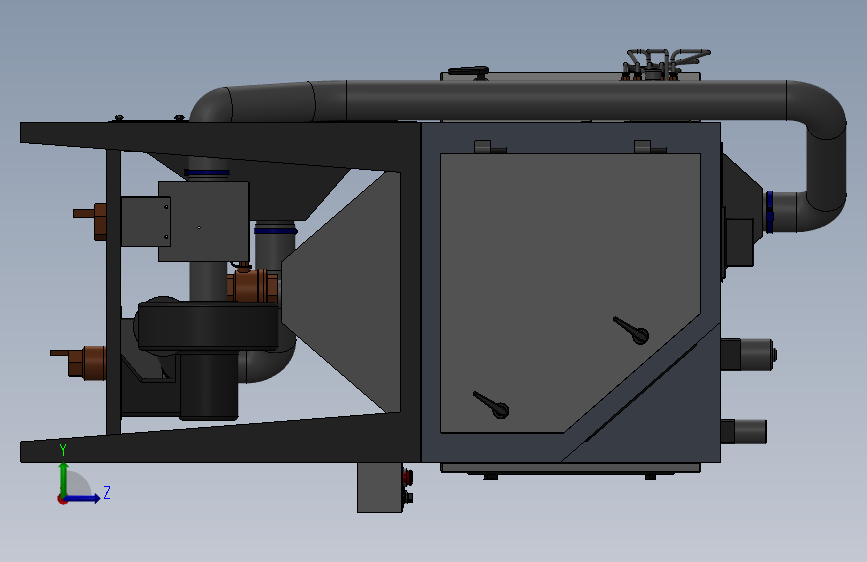
Task: Select the blue coupling ring on right elbow
Action: pos(769,212)
